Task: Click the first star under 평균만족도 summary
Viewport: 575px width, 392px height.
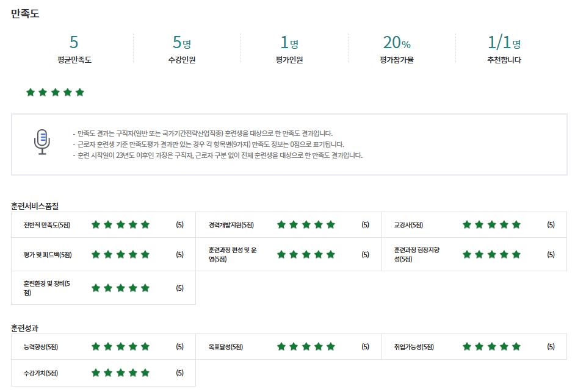Action: click(x=31, y=93)
